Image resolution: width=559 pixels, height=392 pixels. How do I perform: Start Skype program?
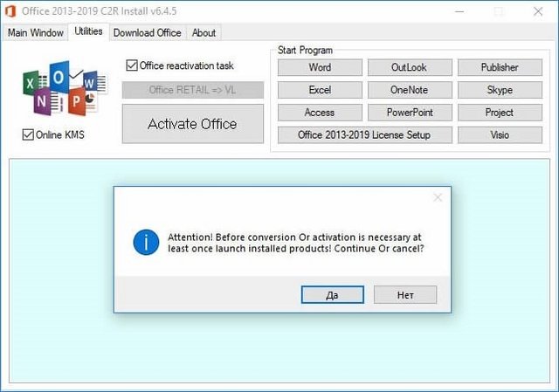pos(500,90)
